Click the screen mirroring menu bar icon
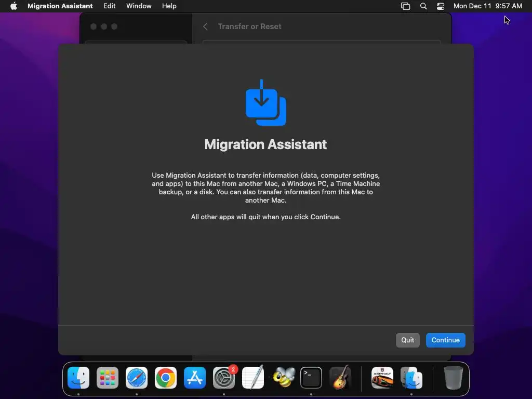This screenshot has width=532, height=399. [x=405, y=6]
